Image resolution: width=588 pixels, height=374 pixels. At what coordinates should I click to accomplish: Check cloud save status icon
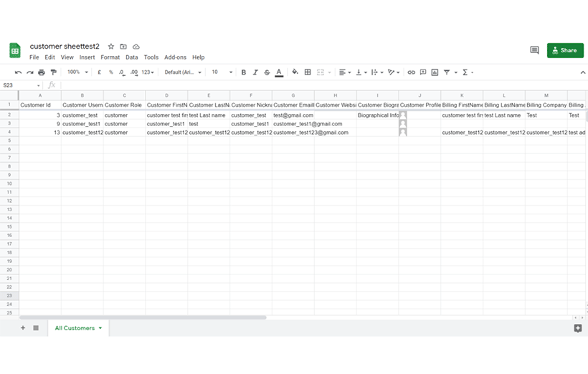(136, 47)
